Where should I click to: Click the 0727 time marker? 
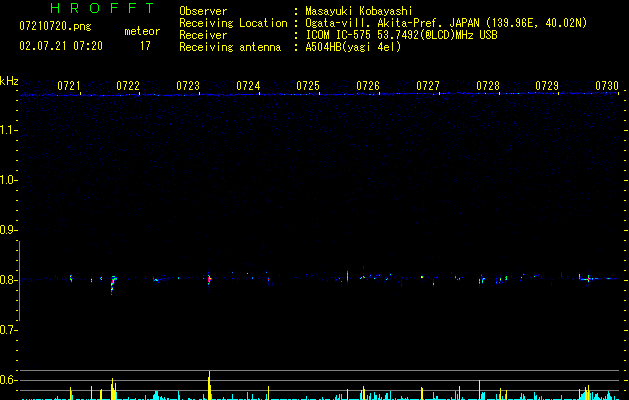coord(428,86)
